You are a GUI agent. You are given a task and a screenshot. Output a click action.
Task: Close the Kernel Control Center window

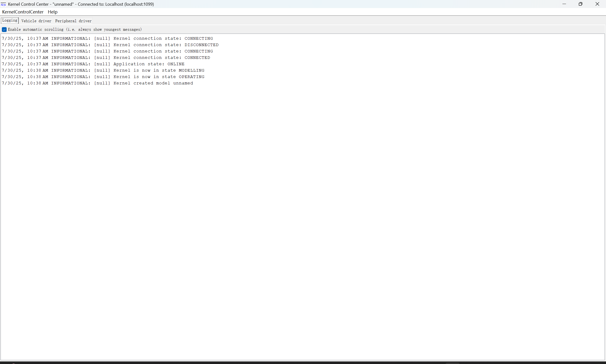(597, 4)
